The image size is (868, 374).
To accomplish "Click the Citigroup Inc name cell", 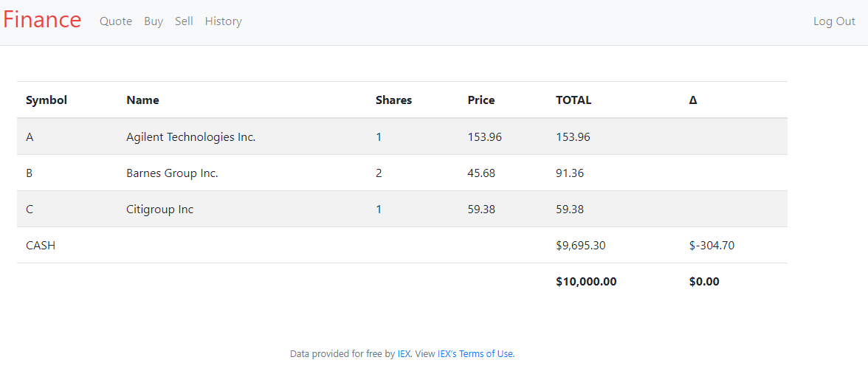I will tap(159, 209).
